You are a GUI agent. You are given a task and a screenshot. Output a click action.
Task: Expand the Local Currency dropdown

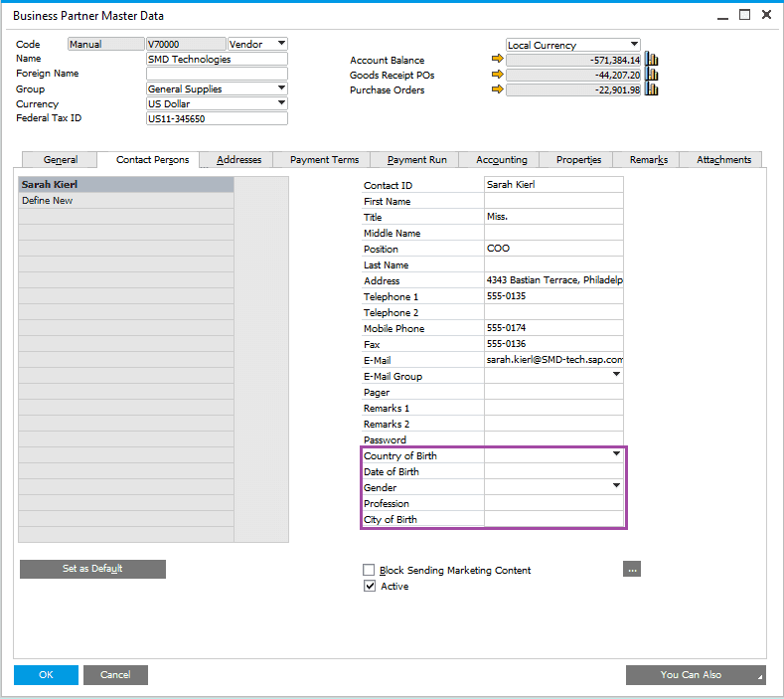[x=633, y=45]
